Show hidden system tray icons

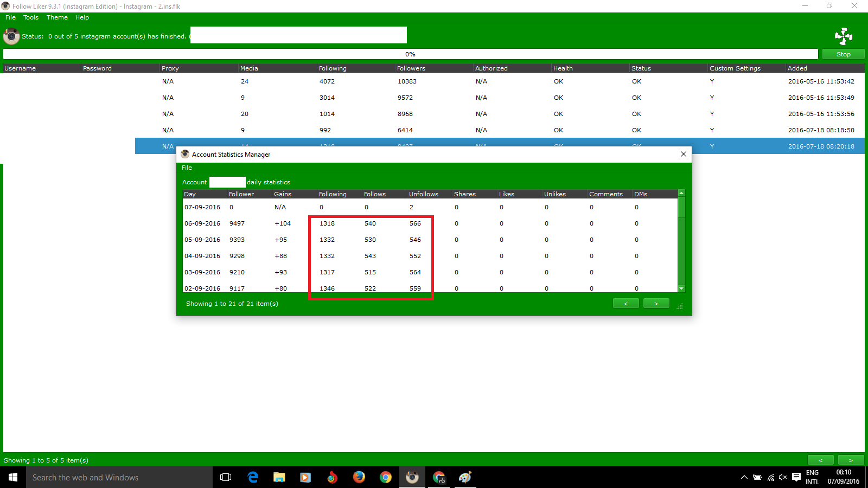(744, 477)
